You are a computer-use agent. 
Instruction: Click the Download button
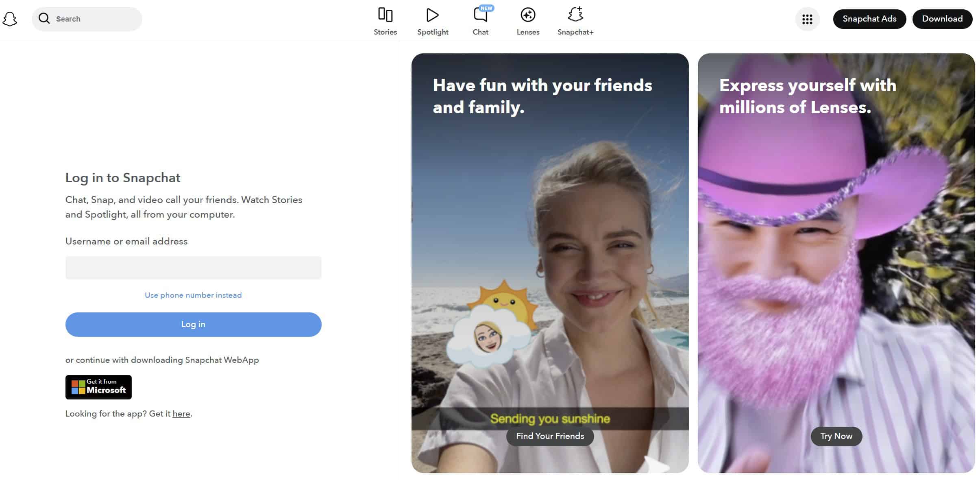pos(942,19)
